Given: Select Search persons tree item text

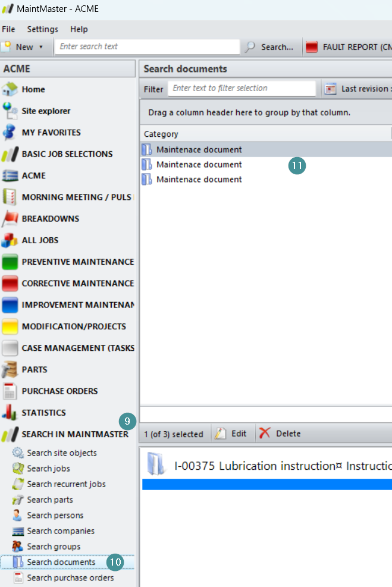Looking at the screenshot, I should point(55,516).
